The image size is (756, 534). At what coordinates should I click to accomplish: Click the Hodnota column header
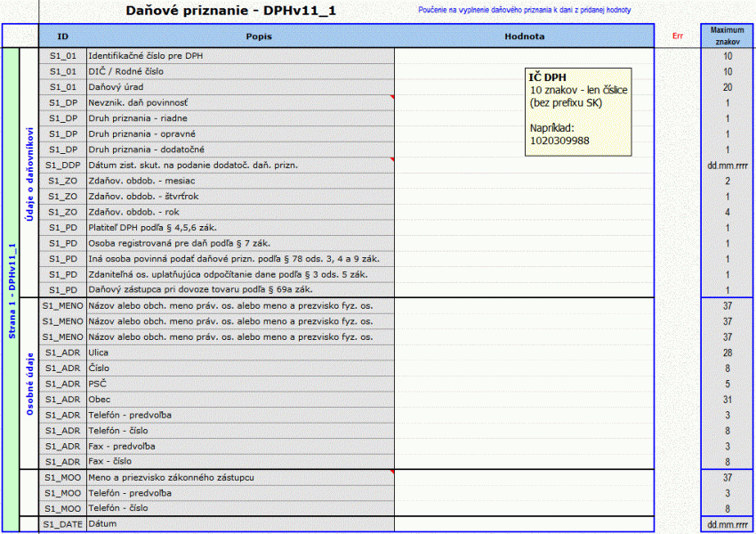(524, 36)
